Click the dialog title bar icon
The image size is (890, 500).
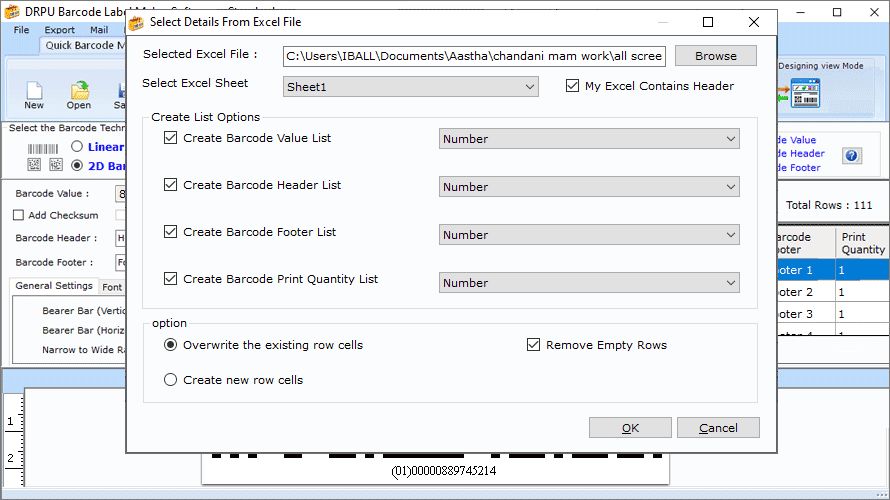coord(136,23)
